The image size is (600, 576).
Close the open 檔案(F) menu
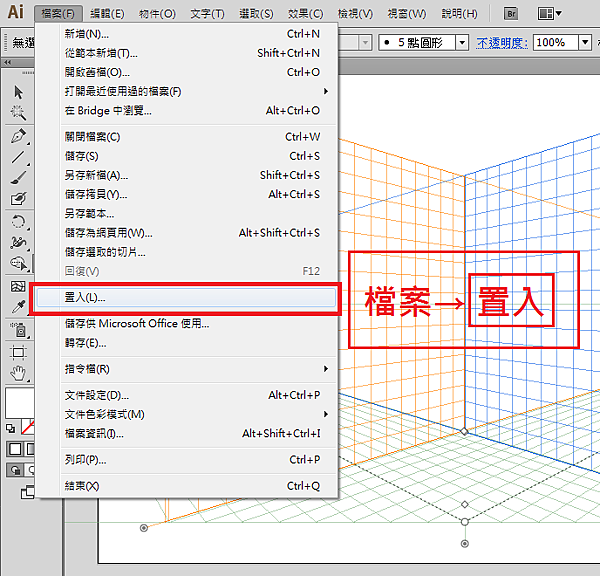coord(58,14)
